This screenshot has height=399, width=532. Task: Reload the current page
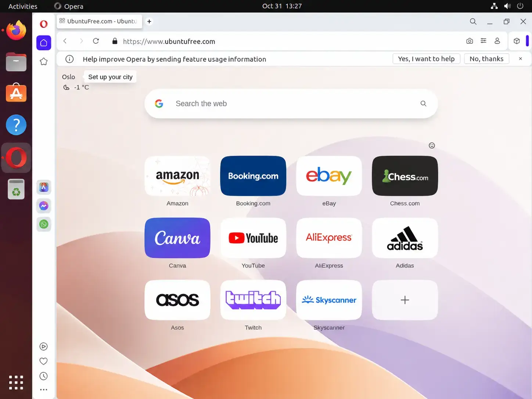96,41
